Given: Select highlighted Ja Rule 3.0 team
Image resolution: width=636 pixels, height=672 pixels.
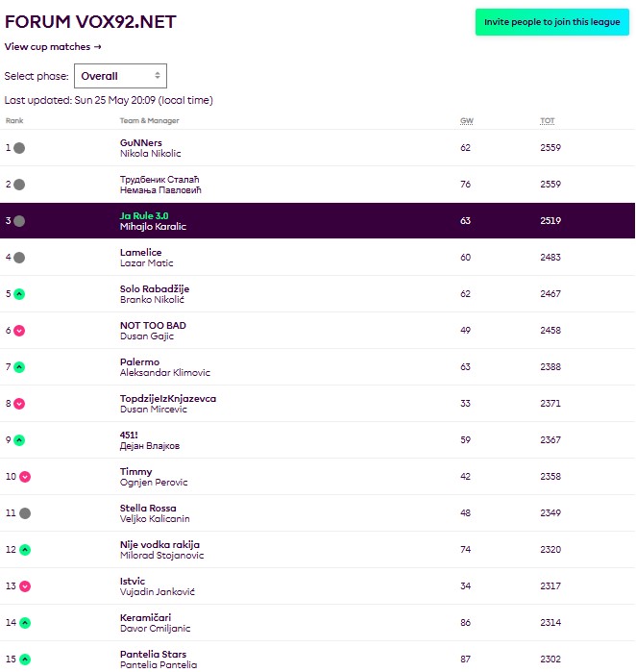Looking at the screenshot, I should [x=144, y=216].
